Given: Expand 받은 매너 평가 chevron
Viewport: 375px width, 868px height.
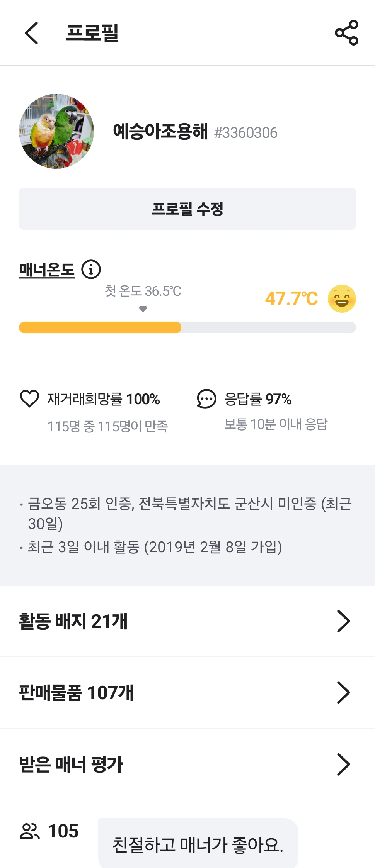Looking at the screenshot, I should point(343,764).
